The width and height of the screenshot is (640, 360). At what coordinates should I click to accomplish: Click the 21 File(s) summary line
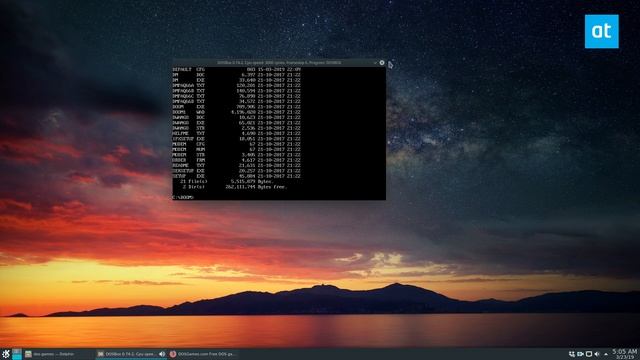227,181
